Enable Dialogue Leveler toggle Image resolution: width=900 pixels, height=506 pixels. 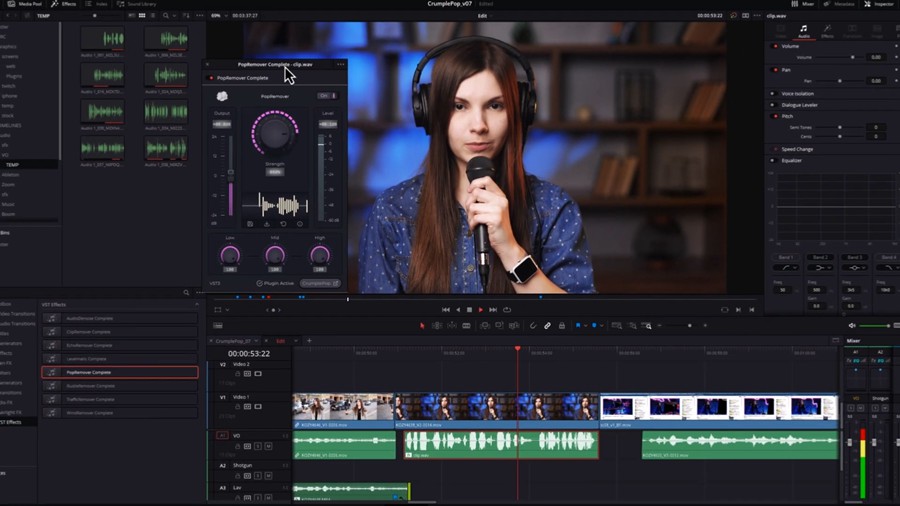coord(773,105)
